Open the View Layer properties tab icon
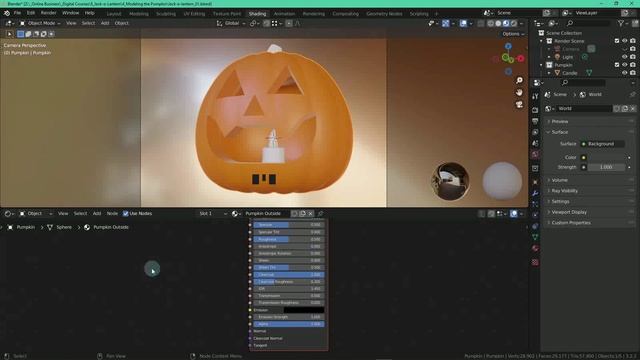 pos(535,132)
